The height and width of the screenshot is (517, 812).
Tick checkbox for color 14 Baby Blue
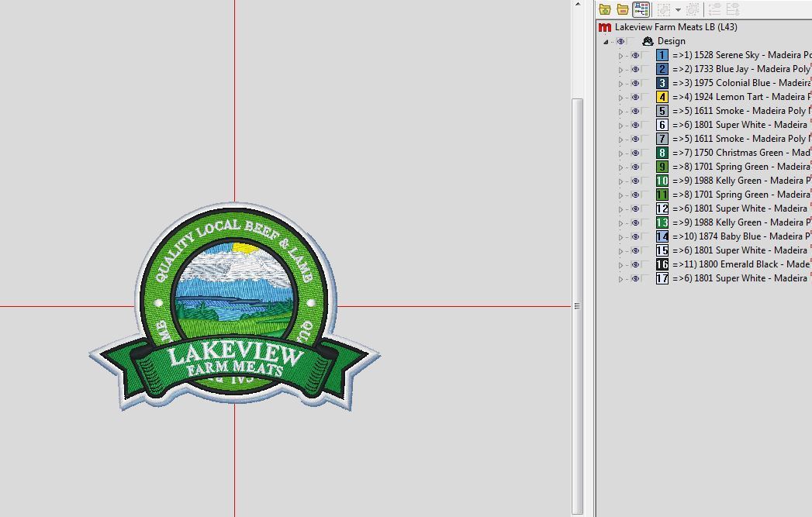coord(645,236)
